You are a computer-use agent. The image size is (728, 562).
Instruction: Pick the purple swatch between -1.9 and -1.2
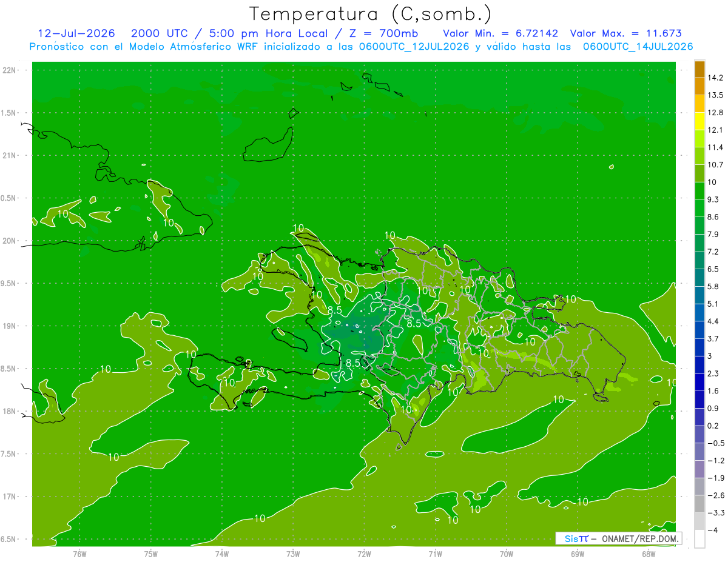coord(699,469)
